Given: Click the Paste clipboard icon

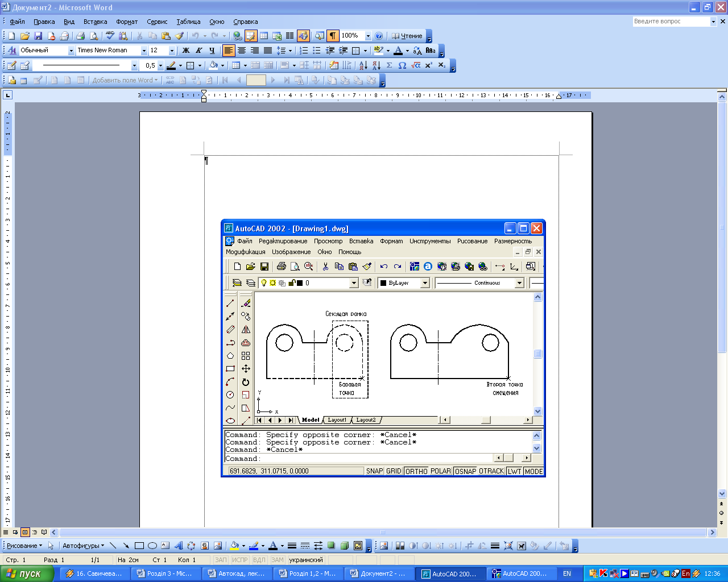Looking at the screenshot, I should (166, 36).
